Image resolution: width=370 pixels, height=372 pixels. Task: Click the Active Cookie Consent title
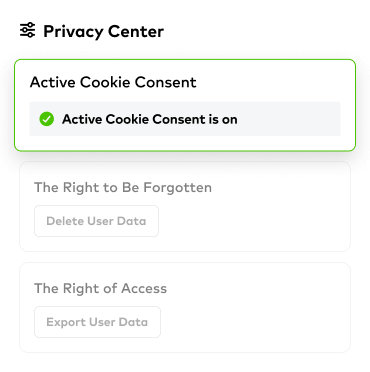point(113,82)
